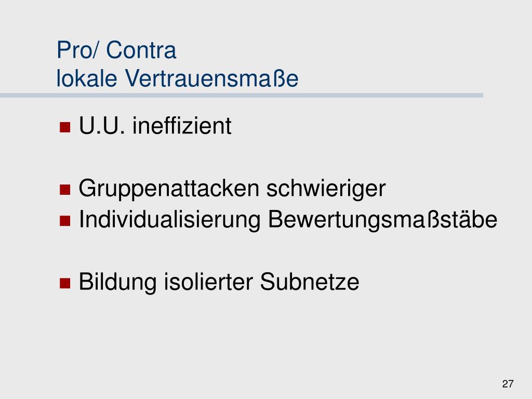
Task: Click the text Bildung isolierter Subnetze
Action: [x=219, y=282]
